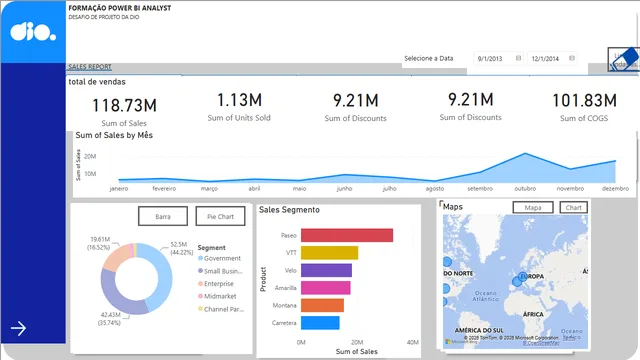This screenshot has width=640, height=360.
Task: Switch to Barra chart view
Action: click(x=163, y=216)
